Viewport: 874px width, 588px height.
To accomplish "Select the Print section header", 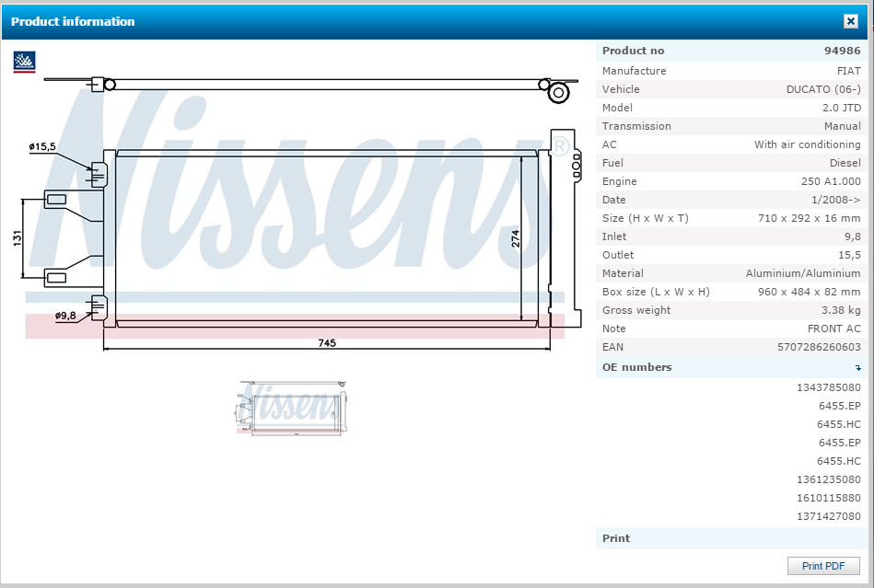I will [x=731, y=538].
